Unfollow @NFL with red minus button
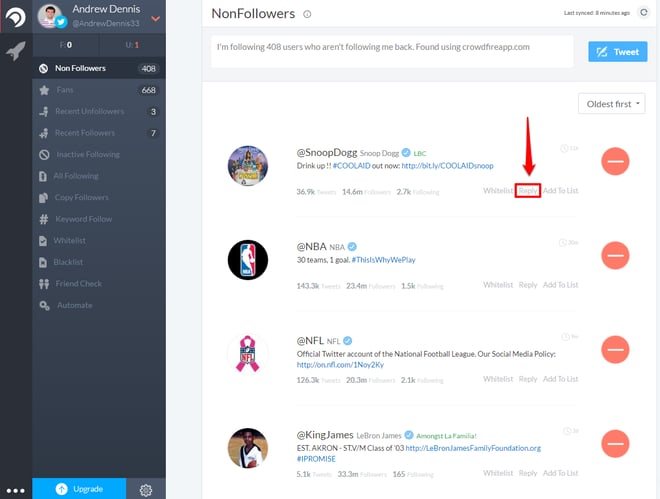Screen dimensions: 660x499 [x=615, y=350]
